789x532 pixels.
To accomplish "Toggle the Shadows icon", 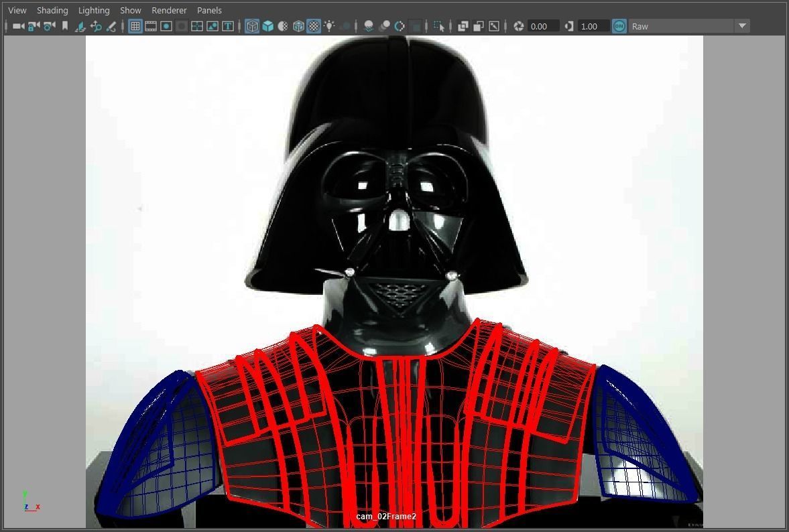I will click(346, 26).
